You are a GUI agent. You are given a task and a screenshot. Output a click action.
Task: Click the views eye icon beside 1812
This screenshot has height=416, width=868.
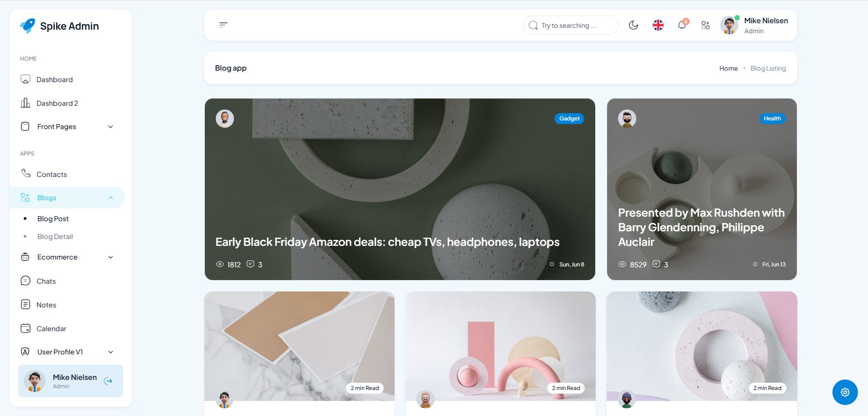tap(220, 264)
